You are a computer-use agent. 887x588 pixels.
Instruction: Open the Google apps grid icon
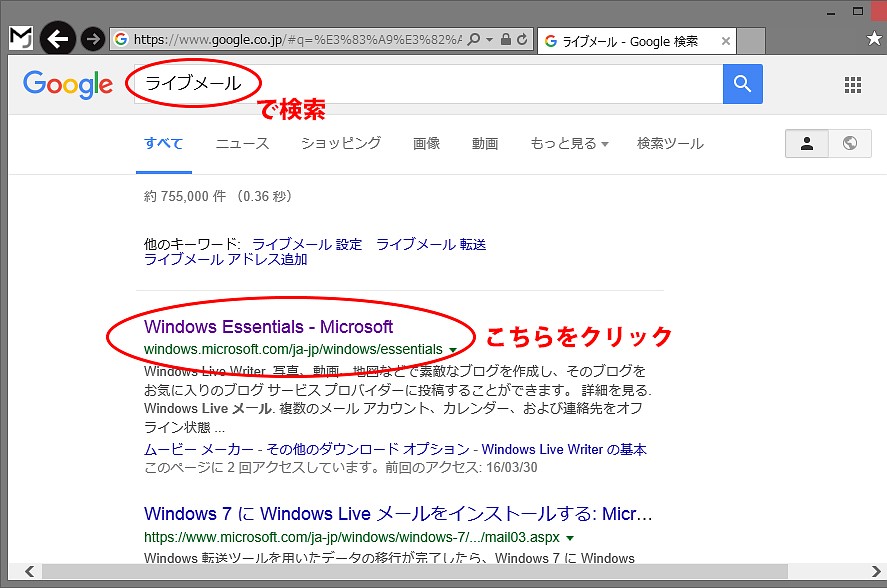click(852, 84)
